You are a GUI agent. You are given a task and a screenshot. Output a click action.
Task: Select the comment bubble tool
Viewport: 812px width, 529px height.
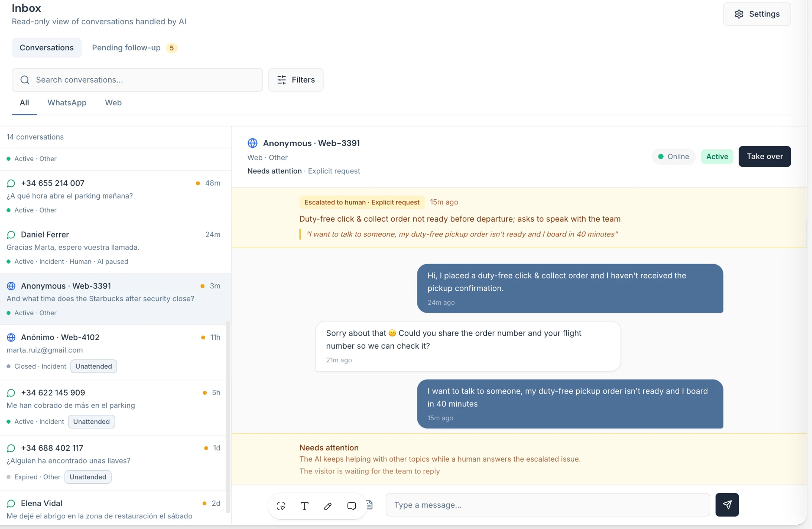351,506
